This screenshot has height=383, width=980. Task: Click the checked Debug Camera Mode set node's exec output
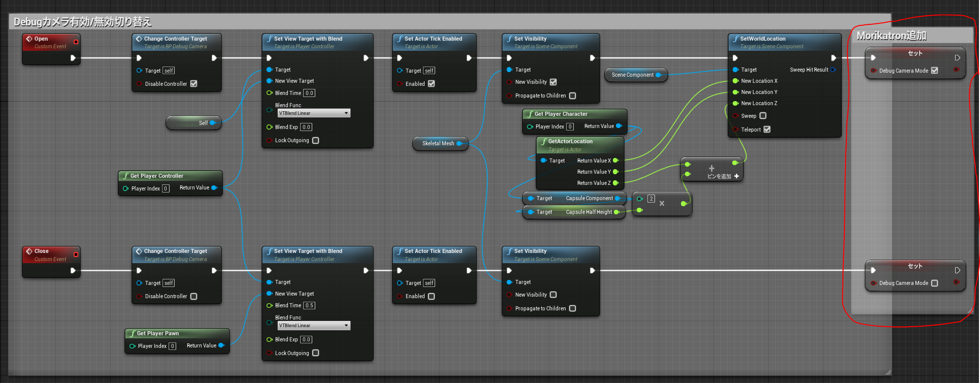(x=957, y=58)
